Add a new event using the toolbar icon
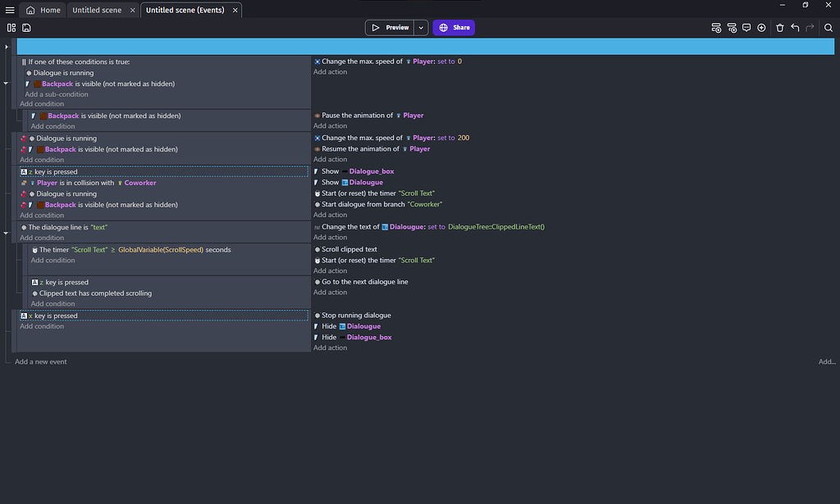 pos(716,27)
